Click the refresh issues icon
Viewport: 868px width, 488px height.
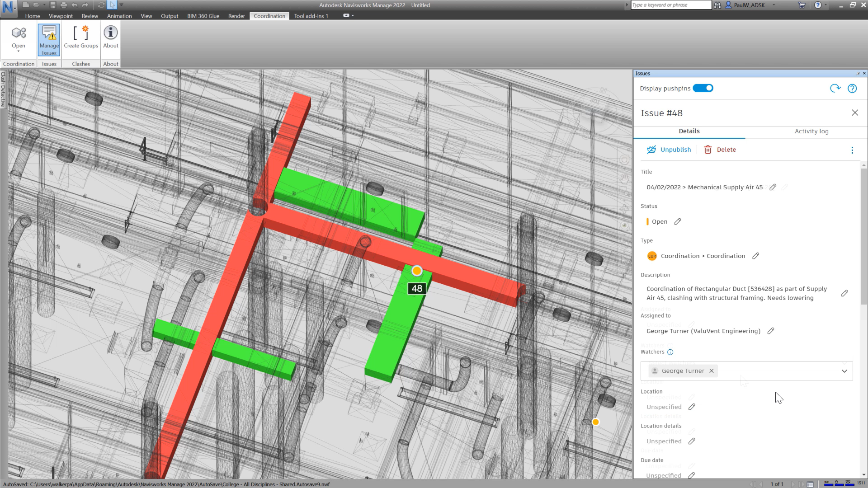coord(835,89)
